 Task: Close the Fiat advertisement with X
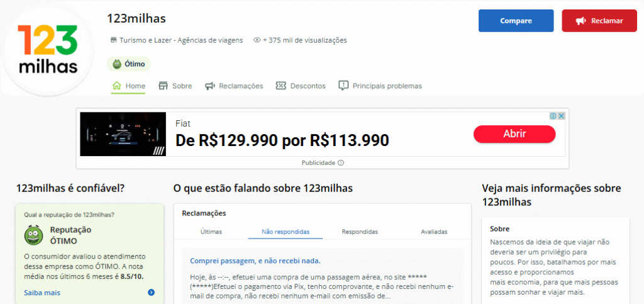click(x=561, y=116)
